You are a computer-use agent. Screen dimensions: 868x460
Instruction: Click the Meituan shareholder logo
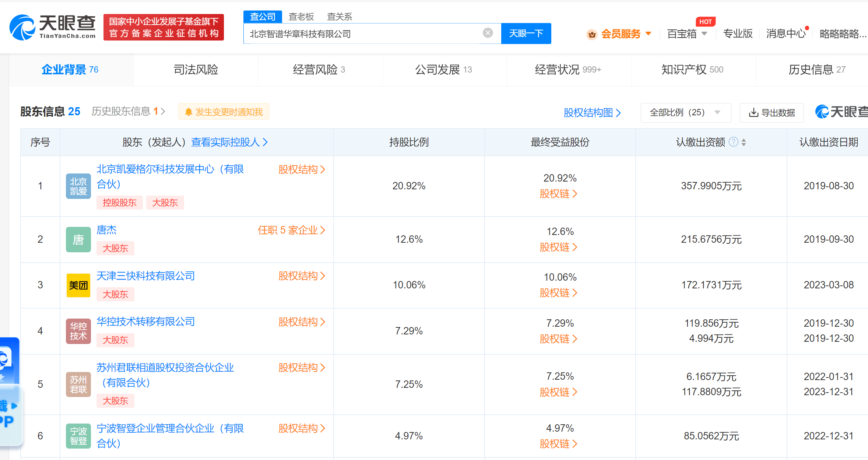(x=78, y=285)
